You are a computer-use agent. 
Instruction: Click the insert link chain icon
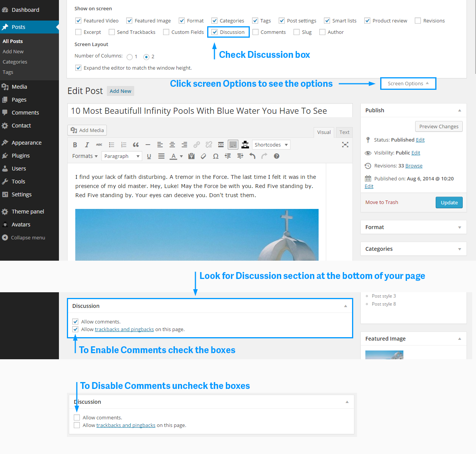[x=197, y=145]
